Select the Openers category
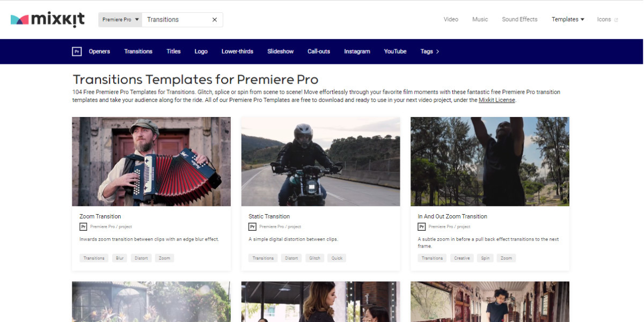644x322 pixels. tap(99, 52)
